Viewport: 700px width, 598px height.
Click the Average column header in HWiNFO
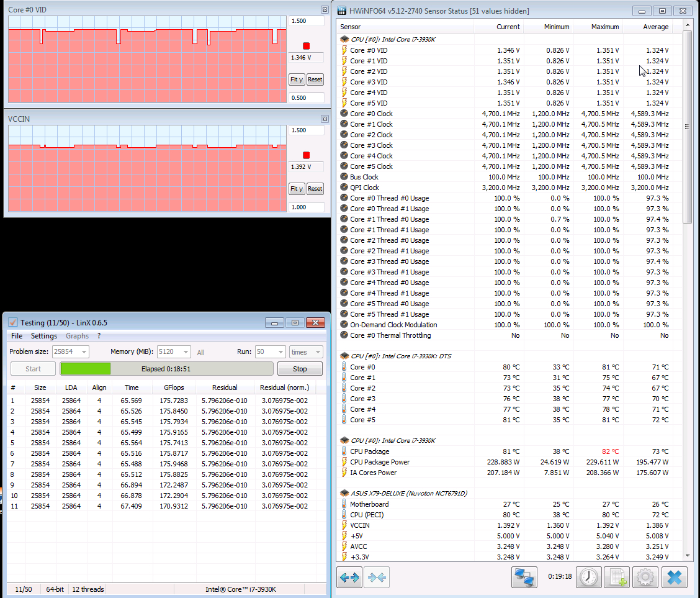[x=647, y=27]
